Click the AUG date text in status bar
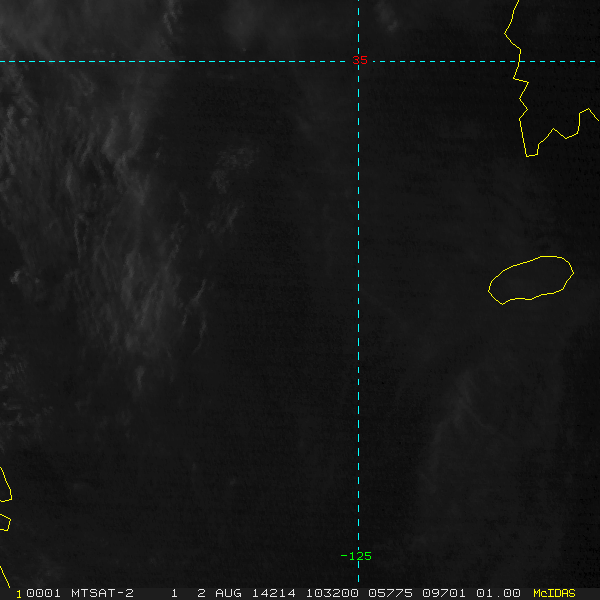 (228, 593)
